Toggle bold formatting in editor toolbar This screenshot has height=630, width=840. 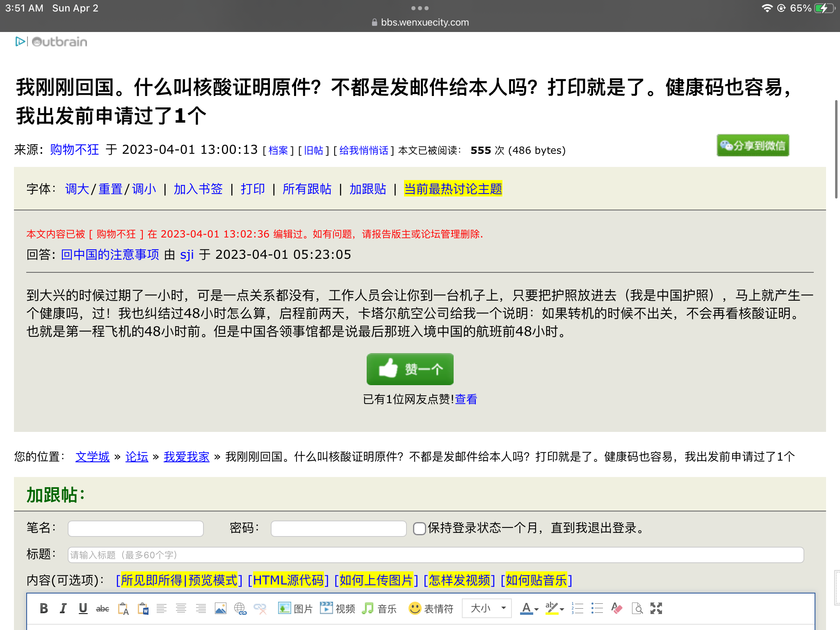pyautogui.click(x=44, y=608)
